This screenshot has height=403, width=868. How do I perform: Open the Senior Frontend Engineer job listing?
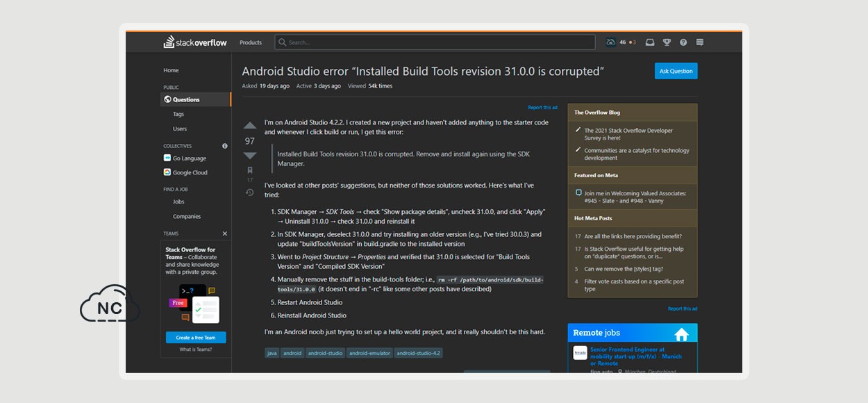coord(635,356)
